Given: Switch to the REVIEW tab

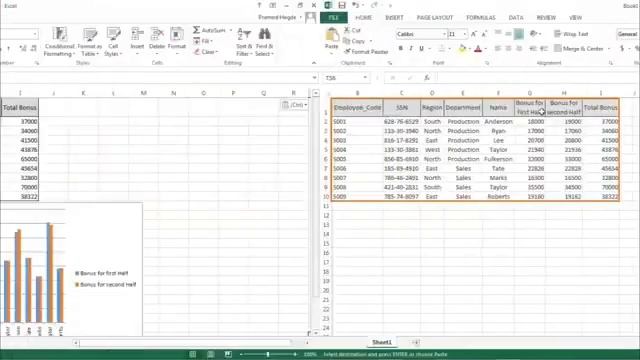Looking at the screenshot, I should pos(546,18).
